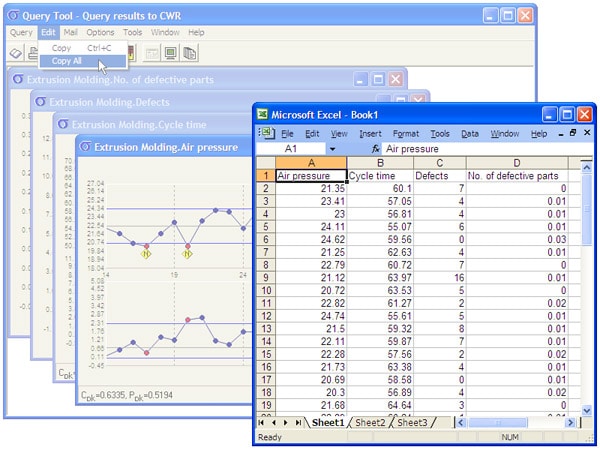Jump to first sheet using navigation arrow
The image size is (600, 450).
262,424
